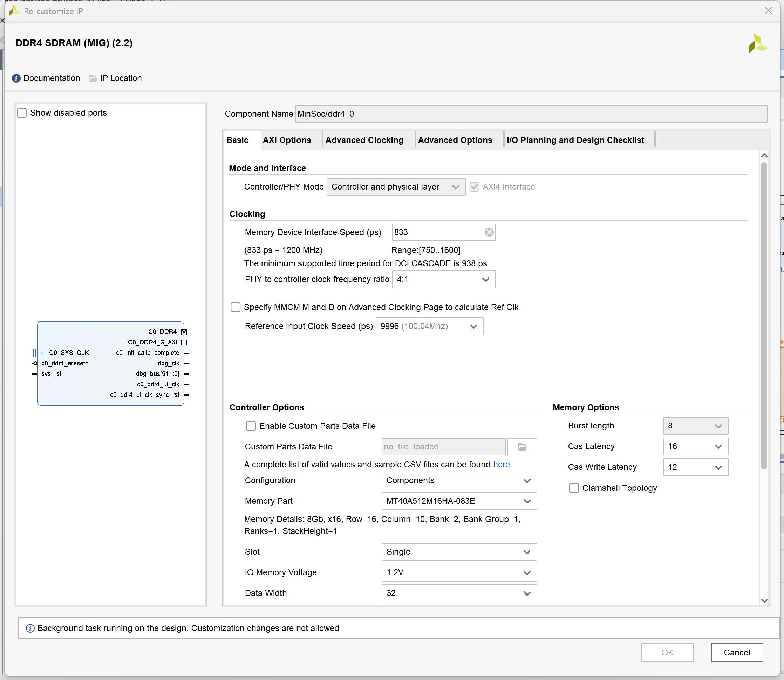
Task: Toggle the AXI4 Interface checkbox
Action: click(474, 187)
